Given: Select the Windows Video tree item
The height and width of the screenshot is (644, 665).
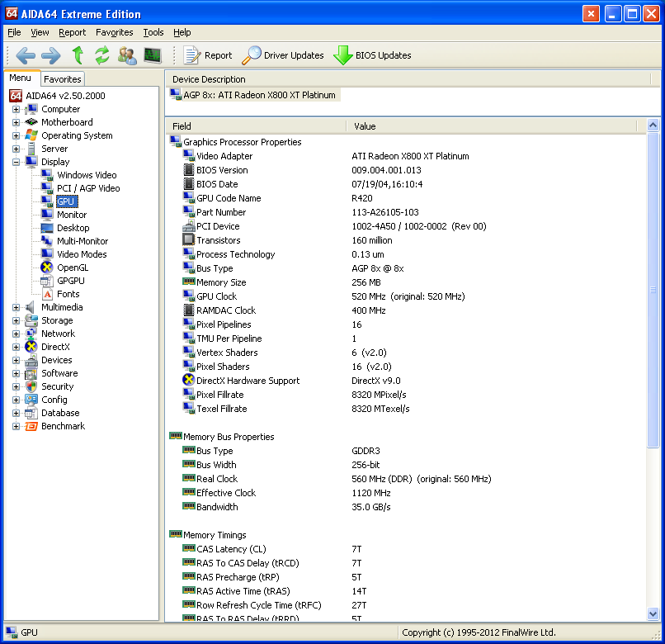Looking at the screenshot, I should pos(87,175).
